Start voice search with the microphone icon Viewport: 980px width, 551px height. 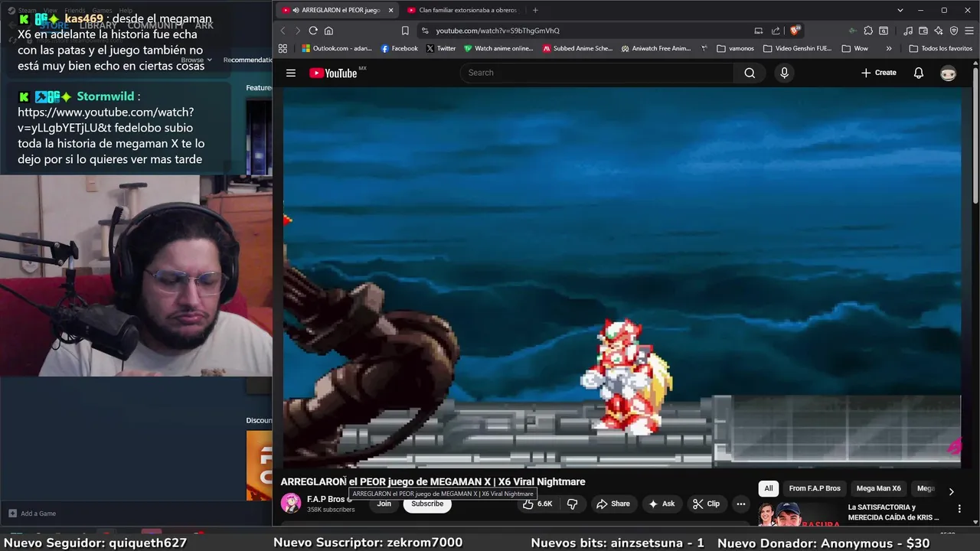point(784,73)
